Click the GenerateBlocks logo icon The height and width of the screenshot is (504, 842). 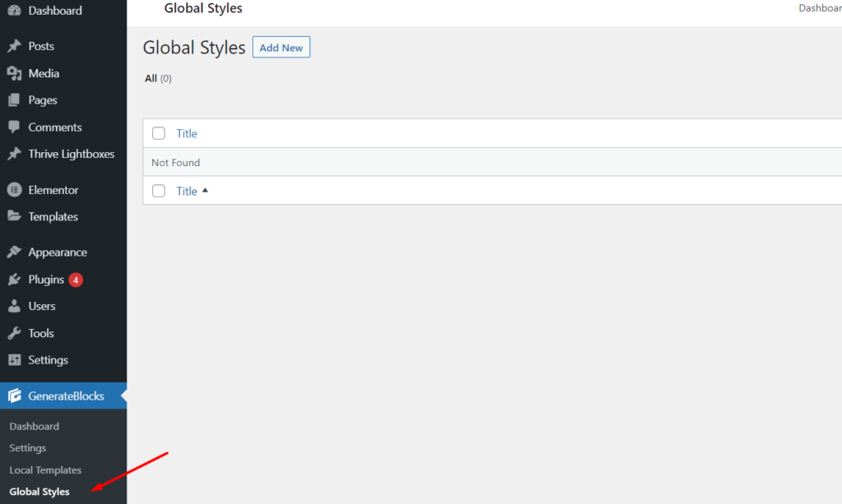click(x=14, y=396)
